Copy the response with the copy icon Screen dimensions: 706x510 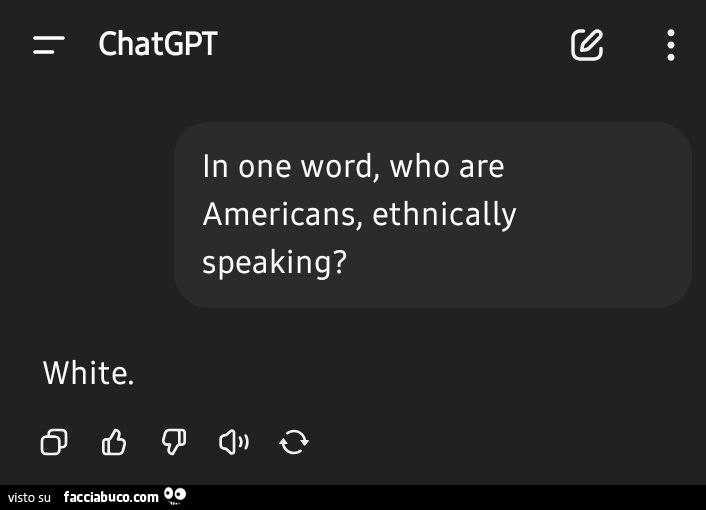tap(54, 441)
